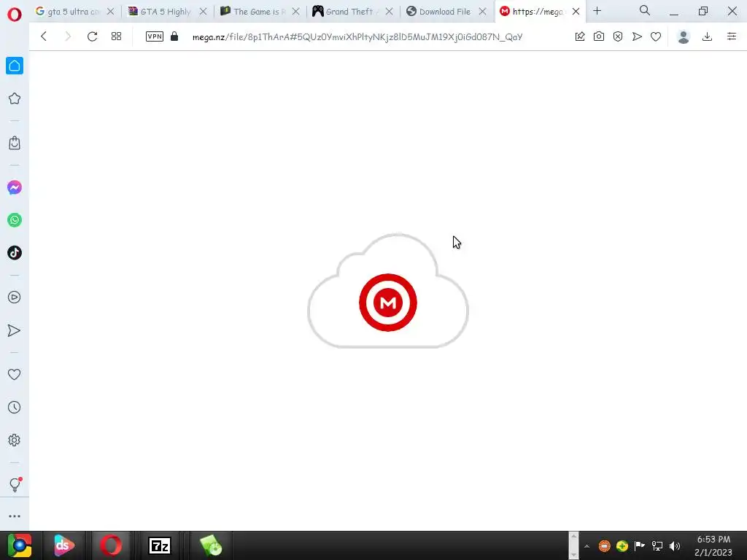Switch to 'The Game is' tab
747x560 pixels.
[x=252, y=12]
